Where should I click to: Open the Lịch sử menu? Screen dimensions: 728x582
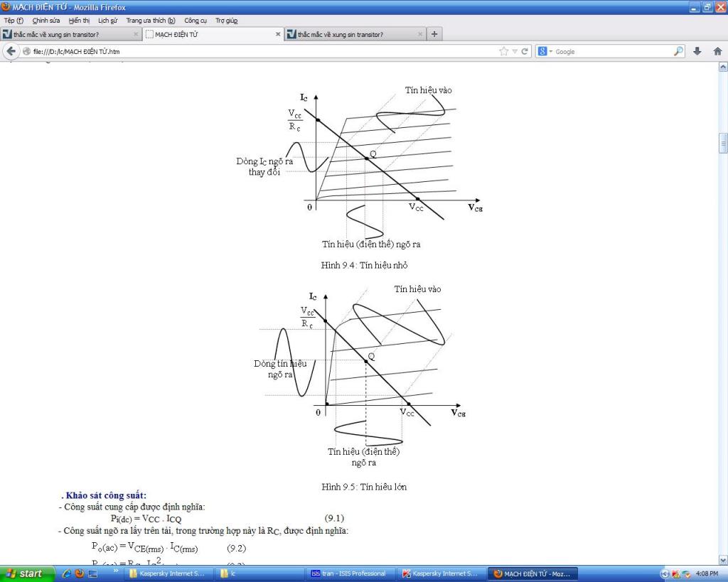[x=108, y=21]
